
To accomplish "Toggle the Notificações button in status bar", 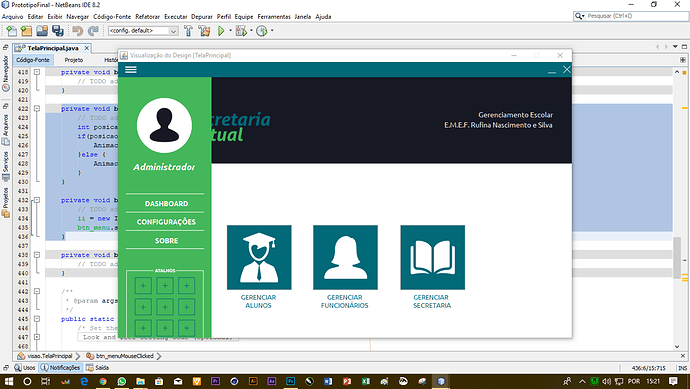I will [x=61, y=367].
